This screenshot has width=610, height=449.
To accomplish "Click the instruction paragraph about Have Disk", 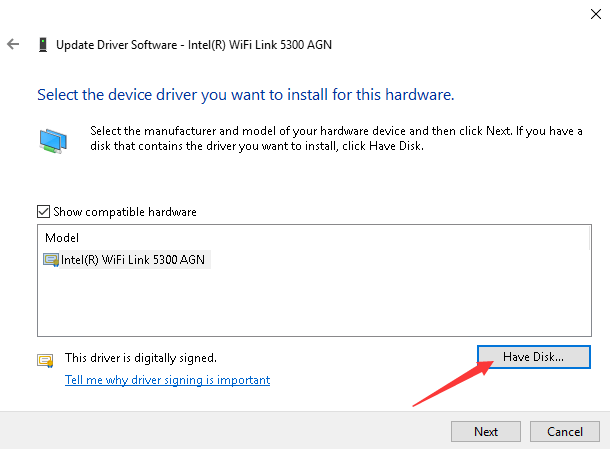I will coord(336,139).
